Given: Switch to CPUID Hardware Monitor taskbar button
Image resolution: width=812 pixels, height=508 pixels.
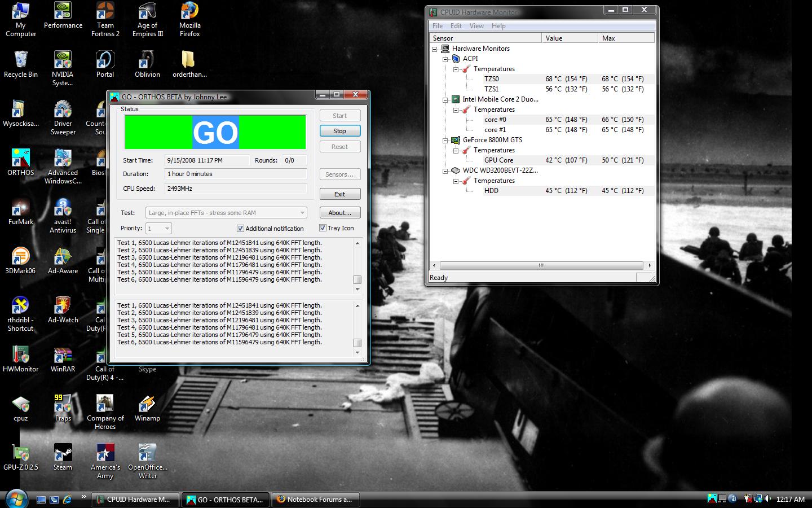Looking at the screenshot, I should (x=135, y=500).
